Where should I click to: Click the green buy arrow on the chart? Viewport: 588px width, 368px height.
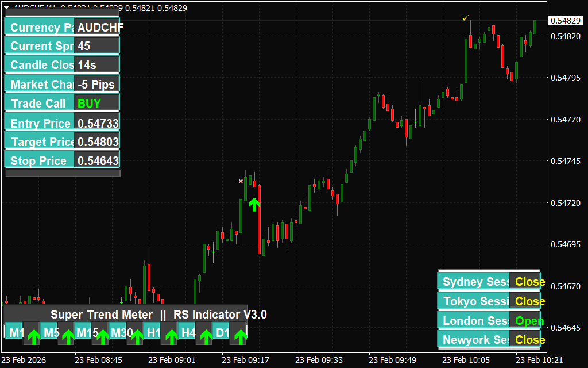pos(254,204)
